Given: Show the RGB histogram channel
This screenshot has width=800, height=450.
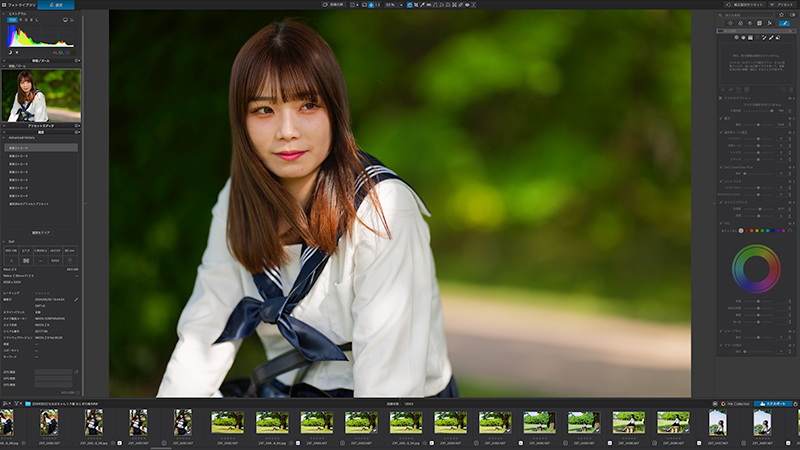Looking at the screenshot, I should 12,20.
